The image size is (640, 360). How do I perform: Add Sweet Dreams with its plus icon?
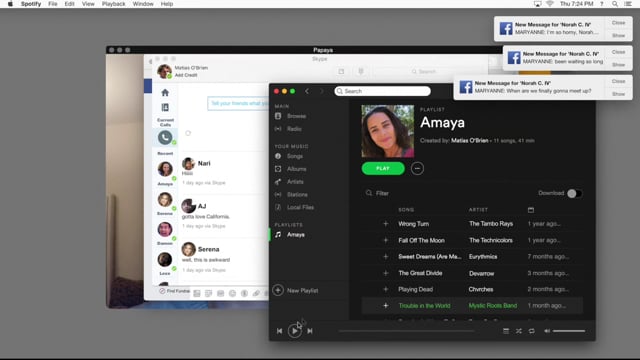click(386, 257)
